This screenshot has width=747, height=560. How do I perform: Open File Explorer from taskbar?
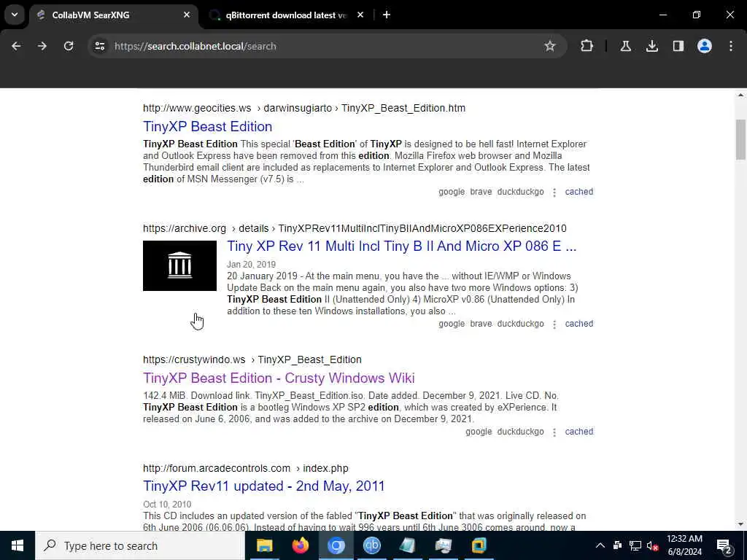point(264,545)
